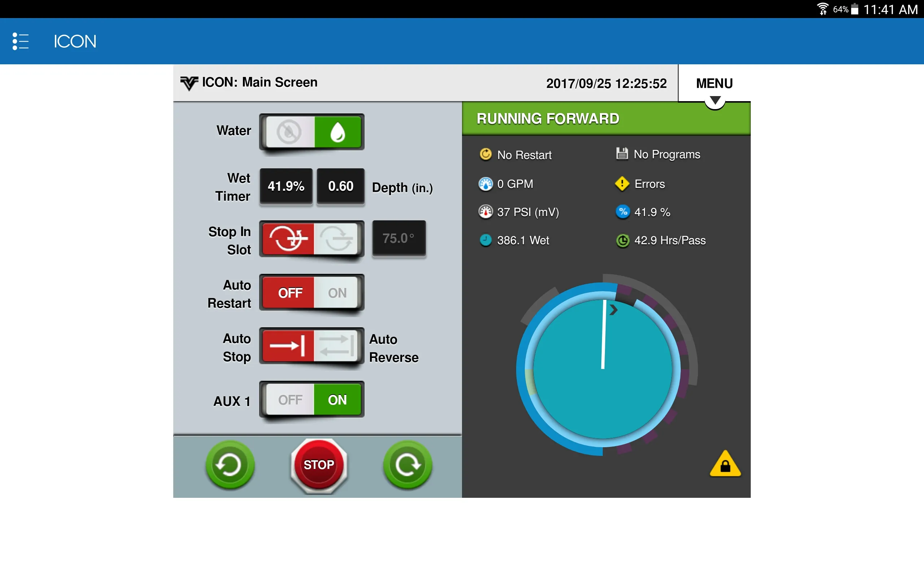Tap the ICON app title in blue bar

point(75,41)
